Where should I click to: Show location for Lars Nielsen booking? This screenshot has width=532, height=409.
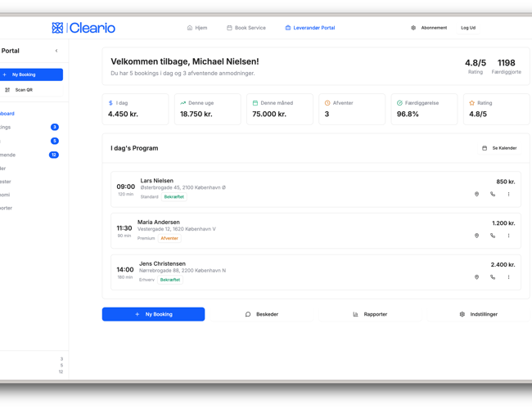click(x=476, y=194)
